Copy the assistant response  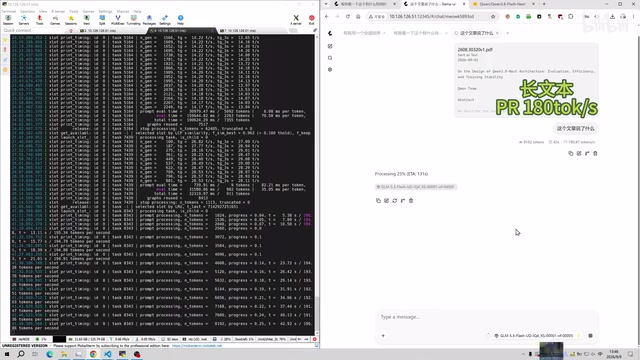pyautogui.click(x=378, y=200)
